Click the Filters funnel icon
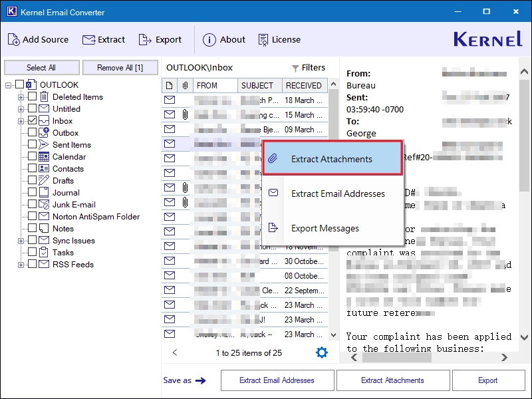Image resolution: width=532 pixels, height=399 pixels. 295,68
